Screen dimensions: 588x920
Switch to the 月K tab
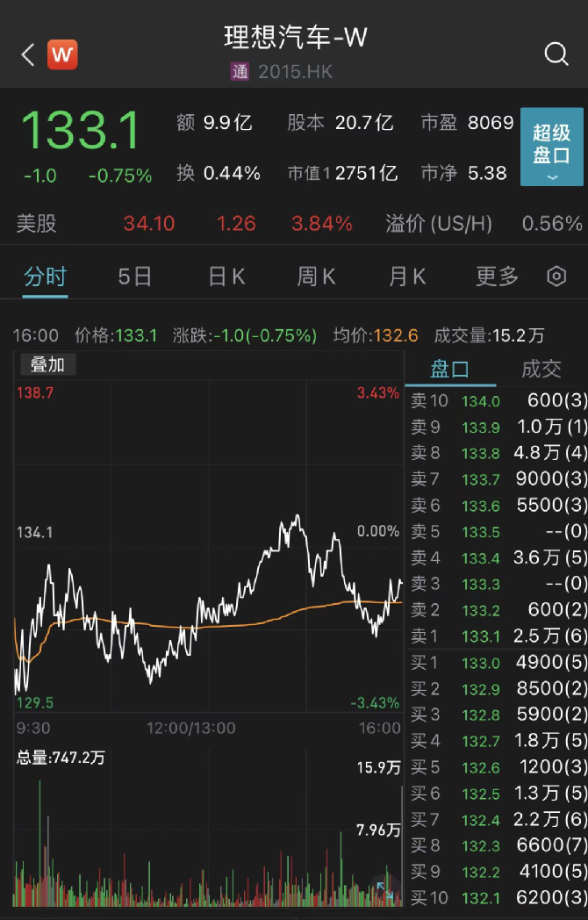pyautogui.click(x=407, y=277)
